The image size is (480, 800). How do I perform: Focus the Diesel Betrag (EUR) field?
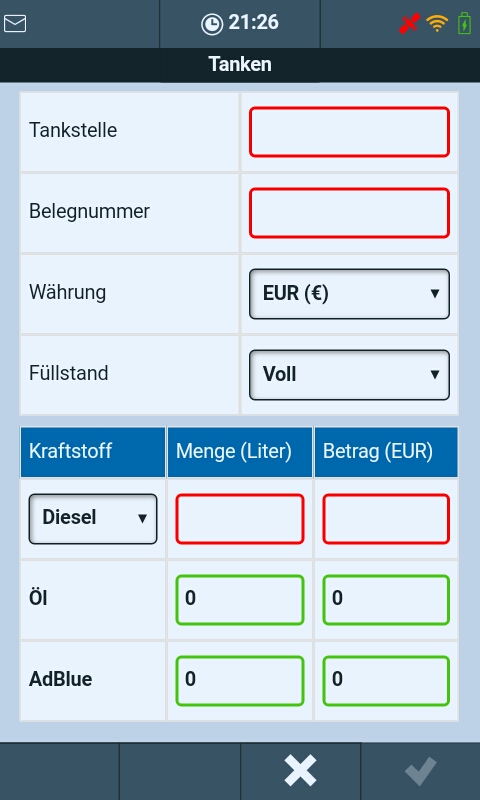click(386, 518)
